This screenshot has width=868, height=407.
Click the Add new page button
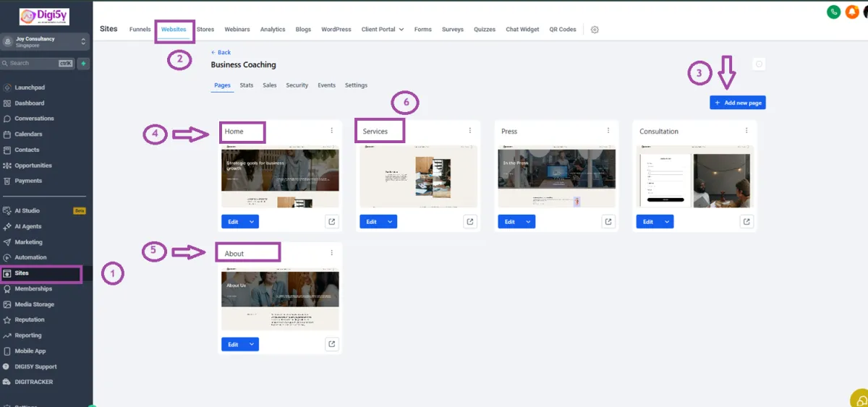pos(738,103)
